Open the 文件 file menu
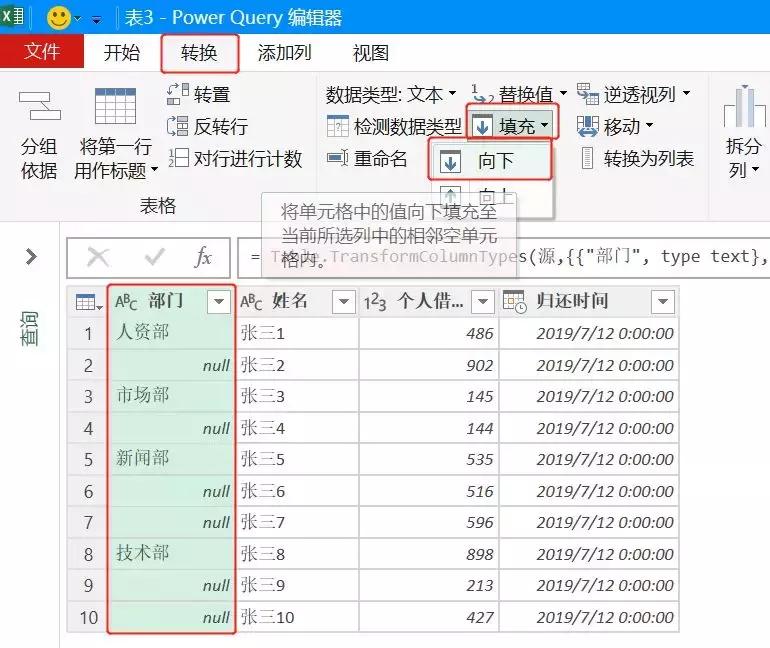 coord(42,52)
